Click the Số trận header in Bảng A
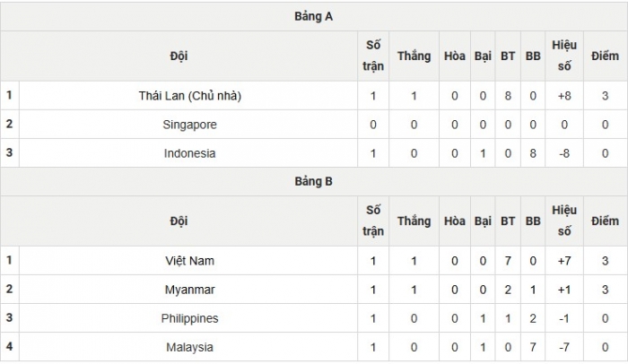 (373, 56)
